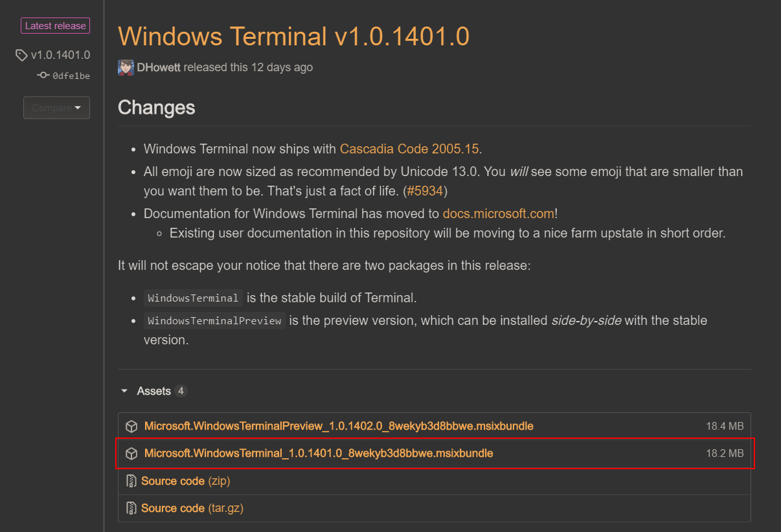Click the 18.2 MB size text

point(725,454)
